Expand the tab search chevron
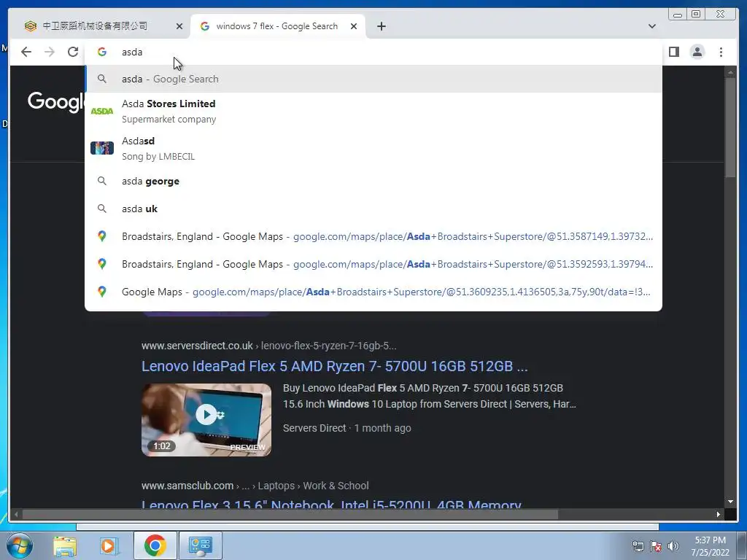This screenshot has width=747, height=560. (651, 26)
